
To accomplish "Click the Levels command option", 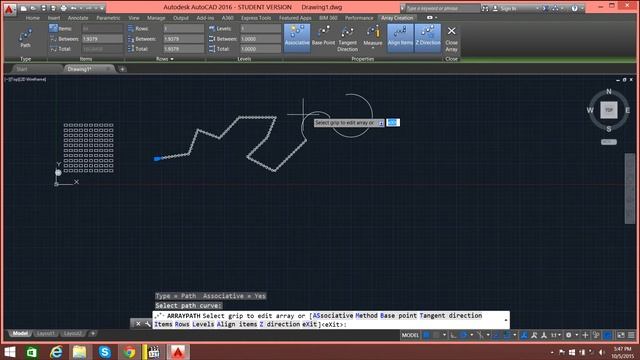I will coord(203,324).
